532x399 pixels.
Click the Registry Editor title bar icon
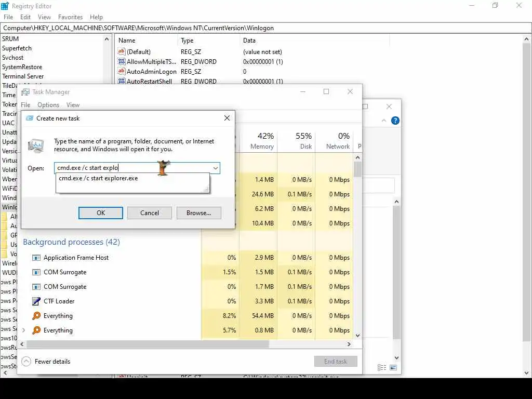[x=5, y=6]
